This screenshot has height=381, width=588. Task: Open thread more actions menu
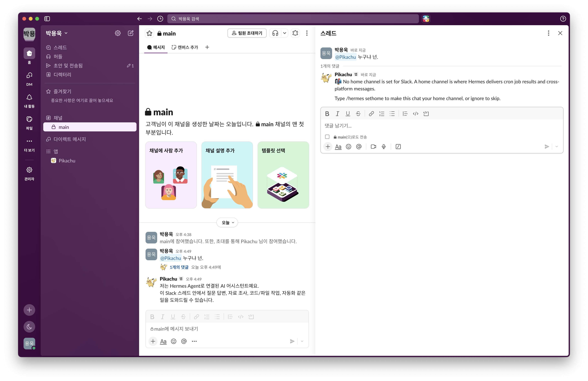point(548,33)
